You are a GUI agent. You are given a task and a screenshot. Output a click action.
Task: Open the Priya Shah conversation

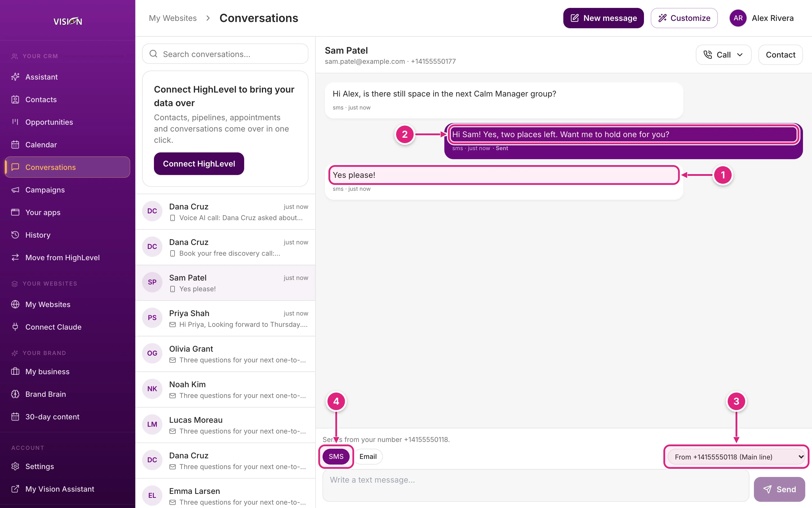(225, 319)
